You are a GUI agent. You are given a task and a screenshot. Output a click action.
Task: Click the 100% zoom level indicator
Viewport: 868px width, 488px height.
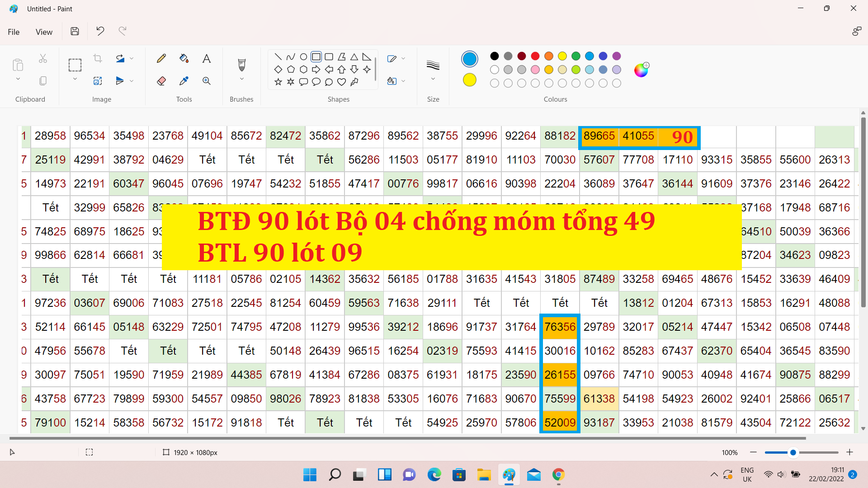pyautogui.click(x=730, y=453)
